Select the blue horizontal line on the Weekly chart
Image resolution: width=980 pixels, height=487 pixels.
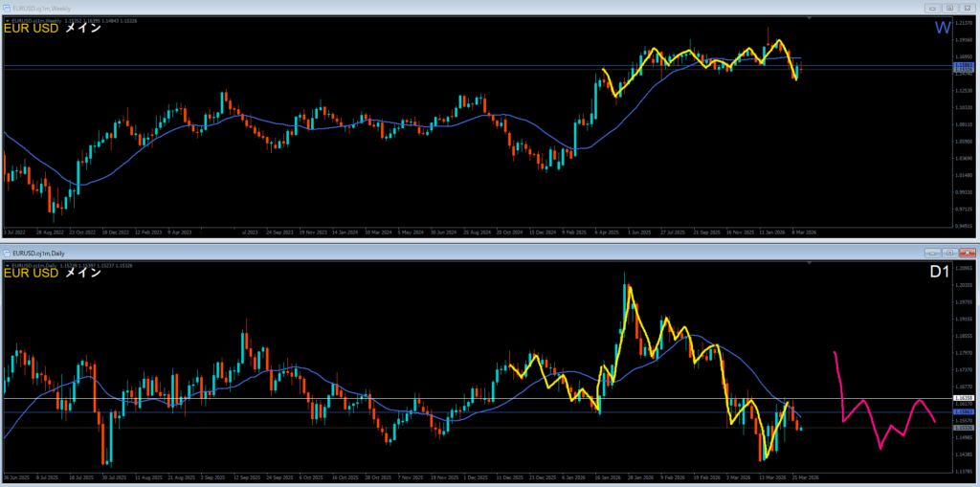point(477,66)
